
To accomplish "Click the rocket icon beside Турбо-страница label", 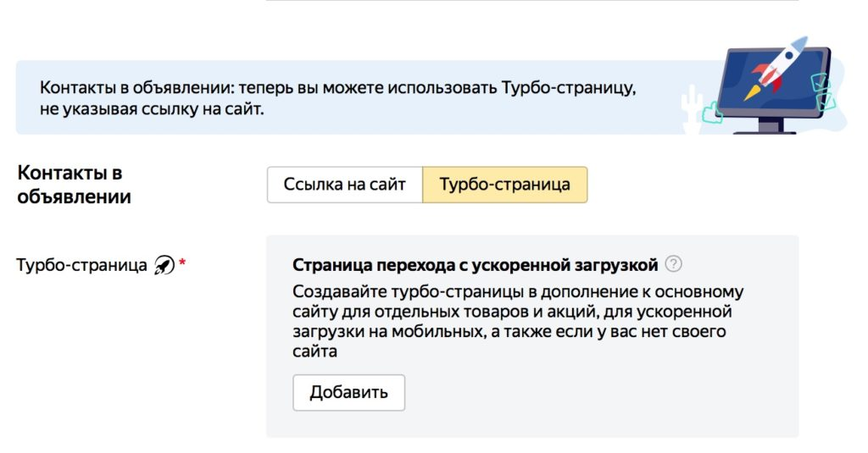I will tap(164, 266).
